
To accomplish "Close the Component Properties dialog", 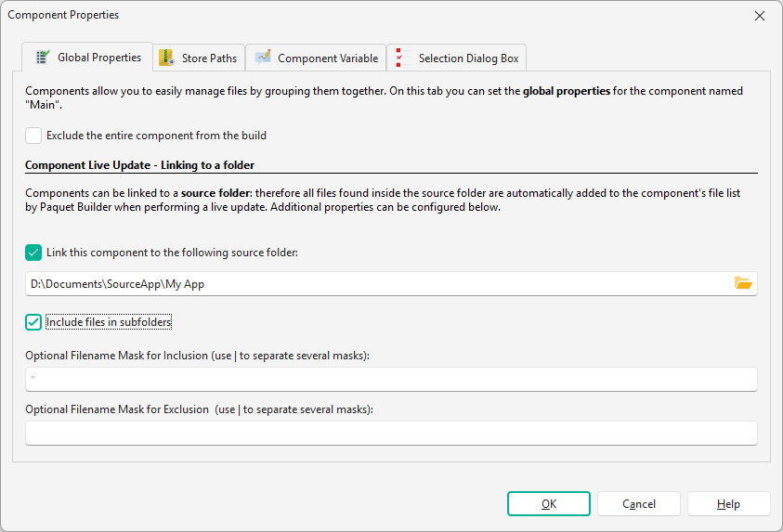I will (x=760, y=16).
